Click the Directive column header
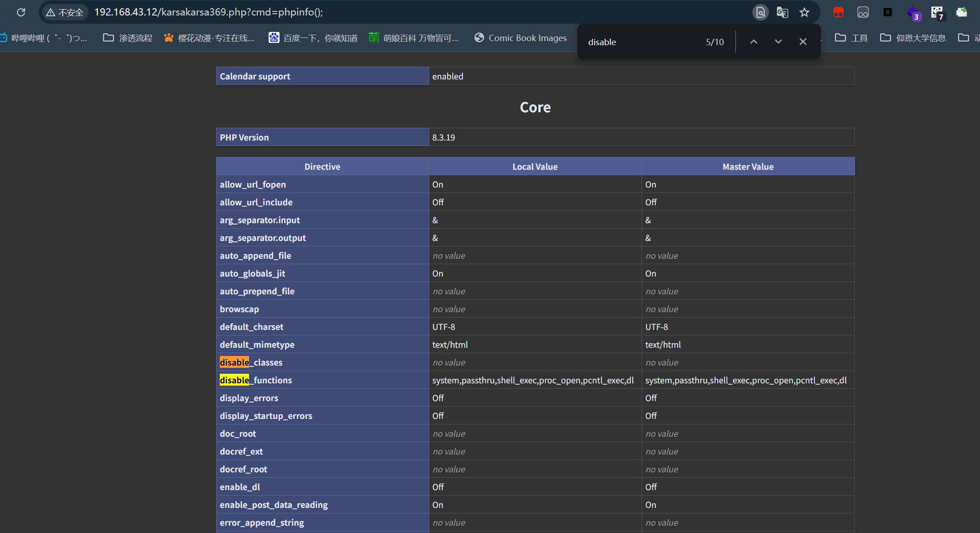Screen dimensions: 980x533 click(322, 167)
